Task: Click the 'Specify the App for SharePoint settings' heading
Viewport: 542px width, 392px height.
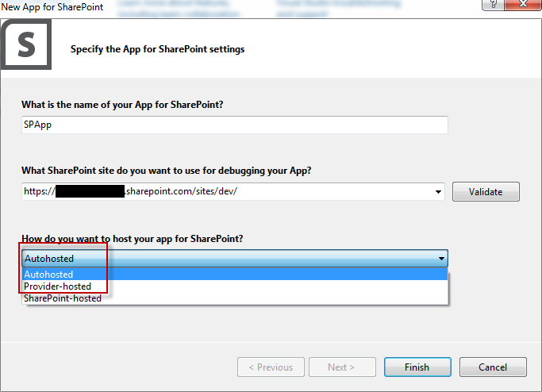Action: [x=157, y=49]
